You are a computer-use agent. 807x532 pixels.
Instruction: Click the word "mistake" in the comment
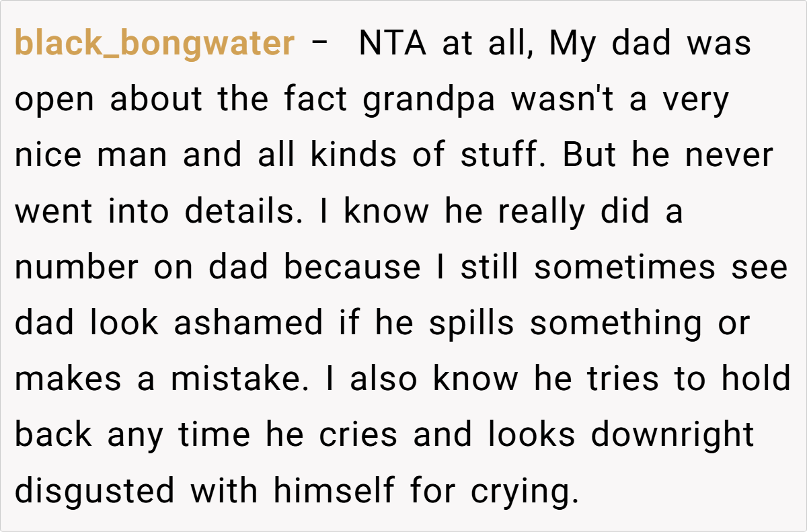click(242, 379)
